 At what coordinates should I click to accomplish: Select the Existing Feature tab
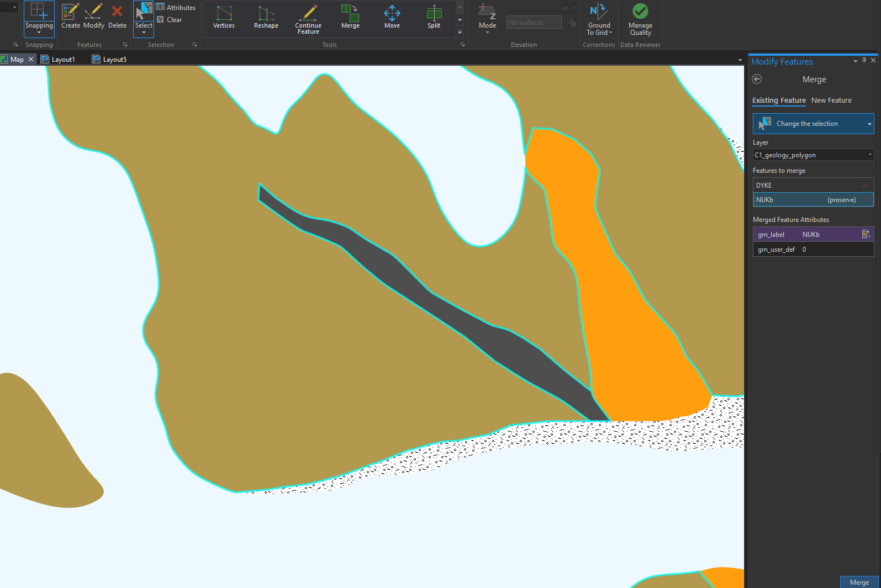pos(779,100)
